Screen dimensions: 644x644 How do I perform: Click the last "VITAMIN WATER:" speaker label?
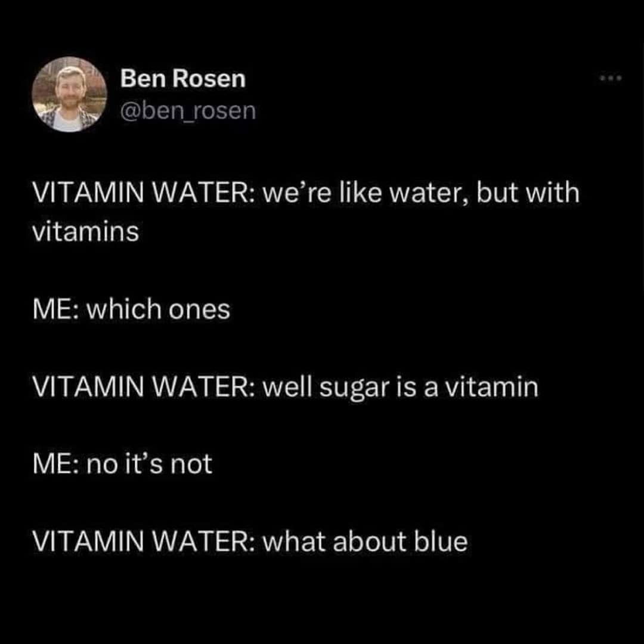pos(144,541)
